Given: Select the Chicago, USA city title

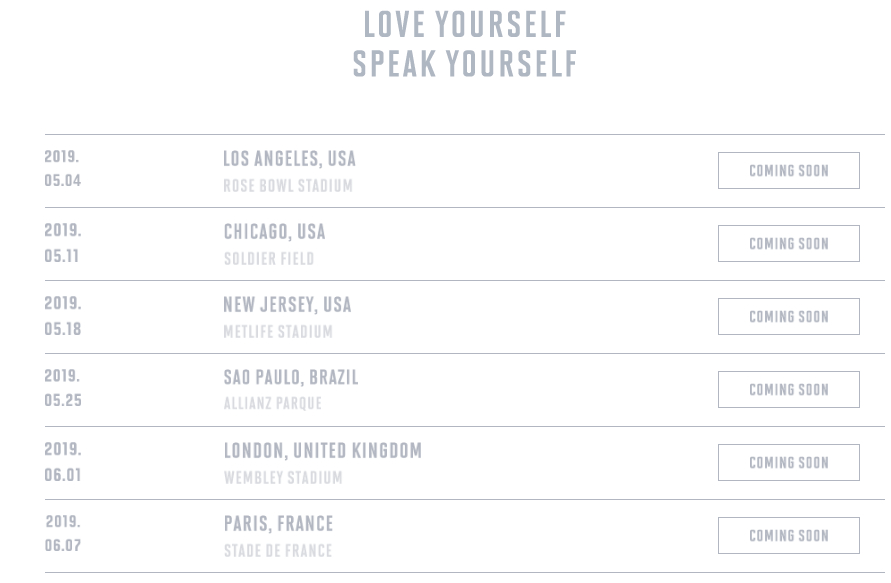Looking at the screenshot, I should click(274, 232).
